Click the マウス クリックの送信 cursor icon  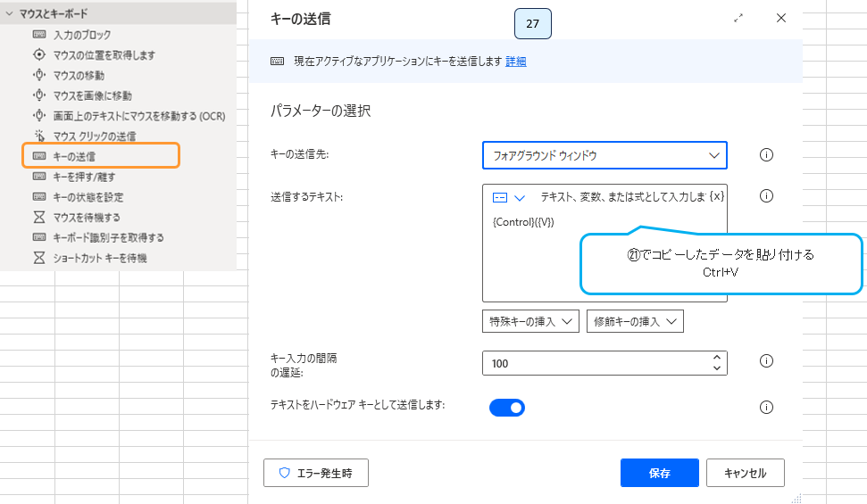point(38,136)
